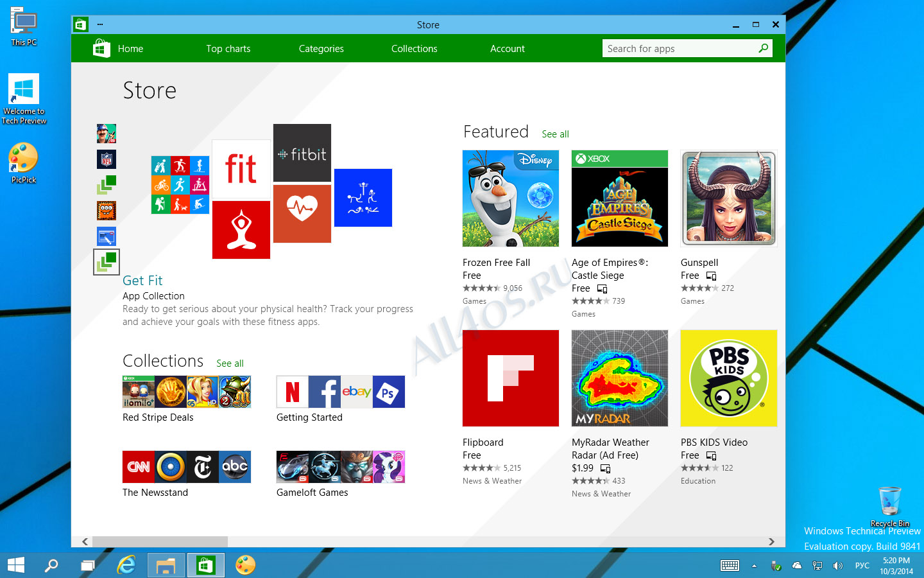Click the Getting Started label
924x578 pixels.
pos(309,417)
